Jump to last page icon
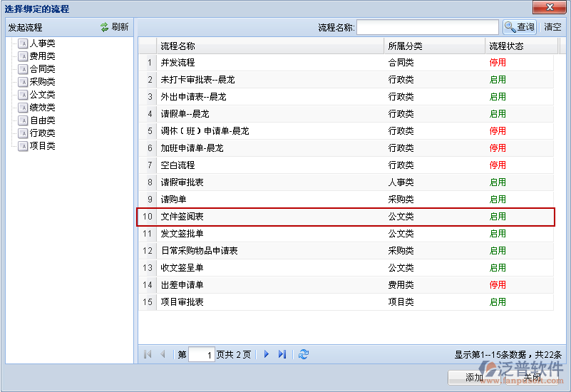This screenshot has height=392, width=571. click(282, 354)
